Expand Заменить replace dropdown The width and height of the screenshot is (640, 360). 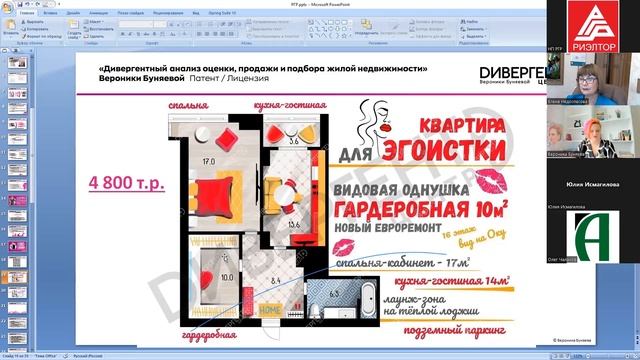point(473,29)
